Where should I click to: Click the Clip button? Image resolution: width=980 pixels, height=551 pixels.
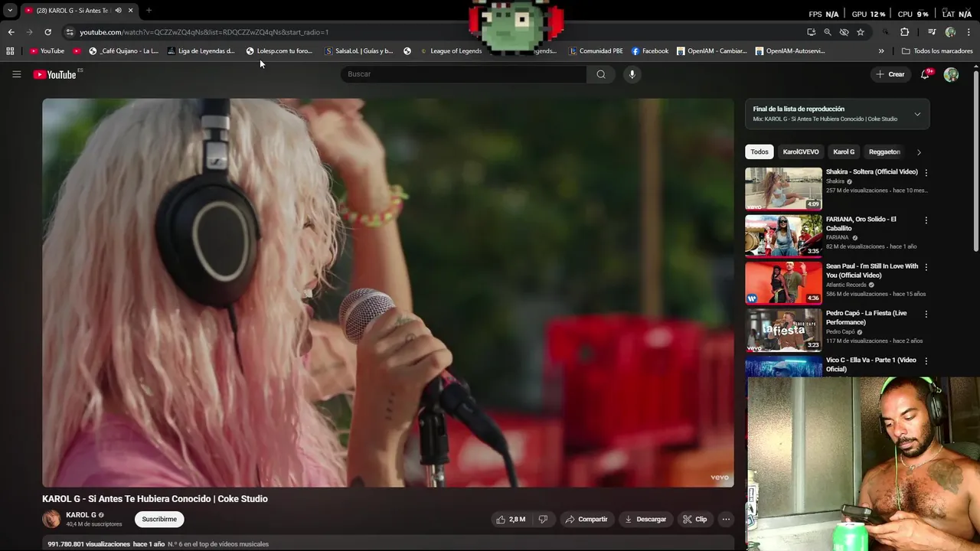(x=695, y=519)
